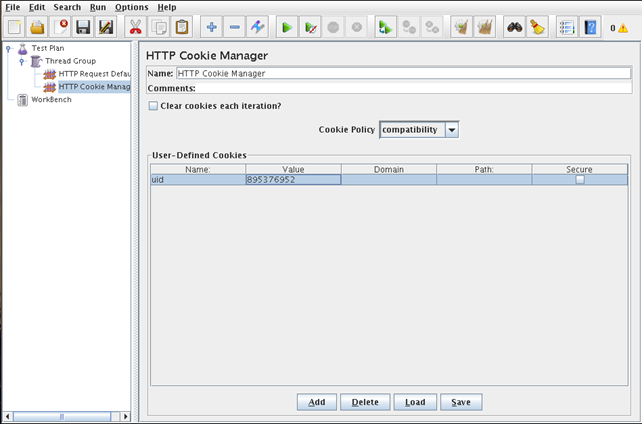Enable Clear cookies each iteration
The width and height of the screenshot is (642, 424).
[153, 106]
